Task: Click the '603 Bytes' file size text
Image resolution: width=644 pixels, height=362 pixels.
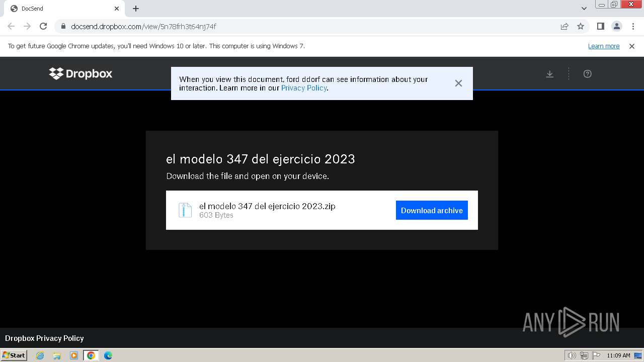Action: (x=216, y=215)
